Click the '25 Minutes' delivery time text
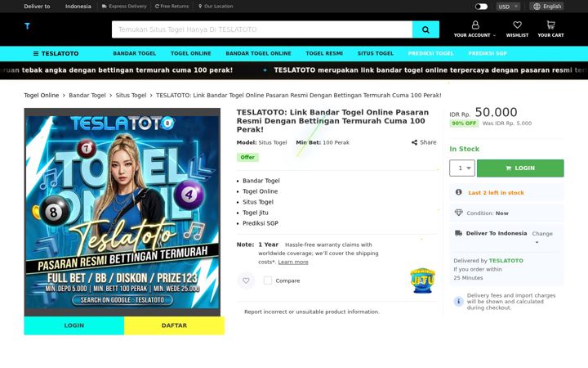Viewport: 588px width, 368px height. pos(468,278)
